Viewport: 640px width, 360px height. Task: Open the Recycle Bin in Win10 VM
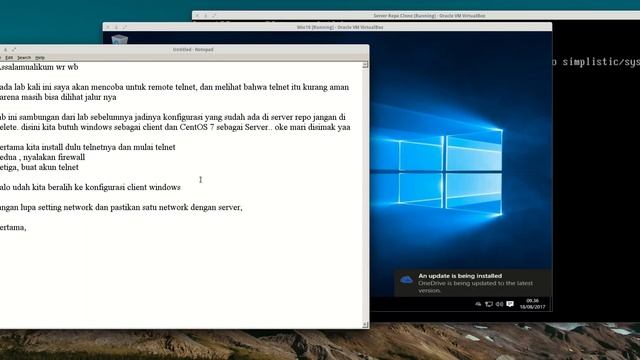click(x=120, y=40)
